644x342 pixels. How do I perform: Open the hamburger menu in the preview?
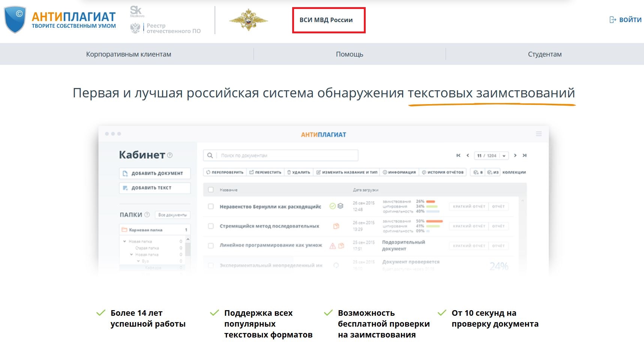(539, 134)
